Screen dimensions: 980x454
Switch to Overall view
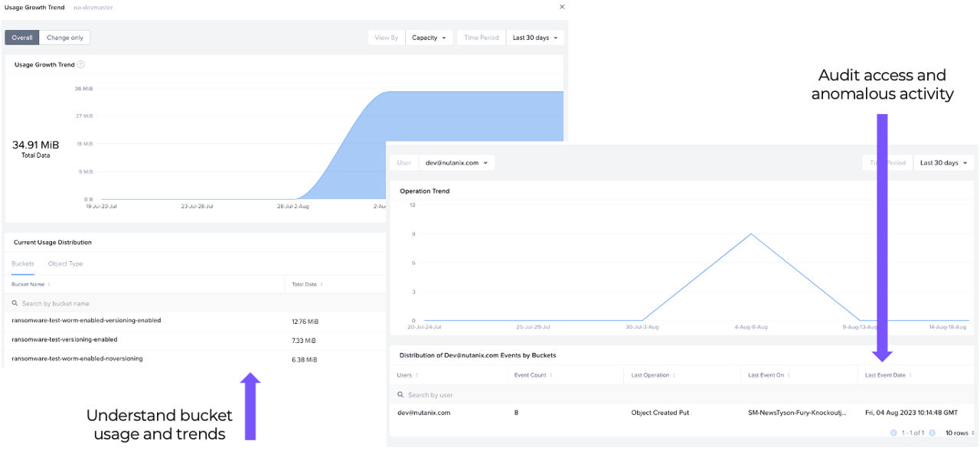coord(22,38)
